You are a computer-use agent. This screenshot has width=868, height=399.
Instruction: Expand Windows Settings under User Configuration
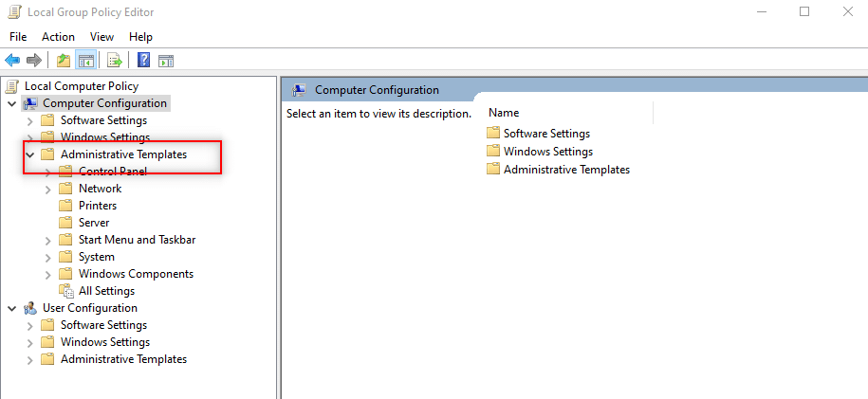click(x=30, y=342)
